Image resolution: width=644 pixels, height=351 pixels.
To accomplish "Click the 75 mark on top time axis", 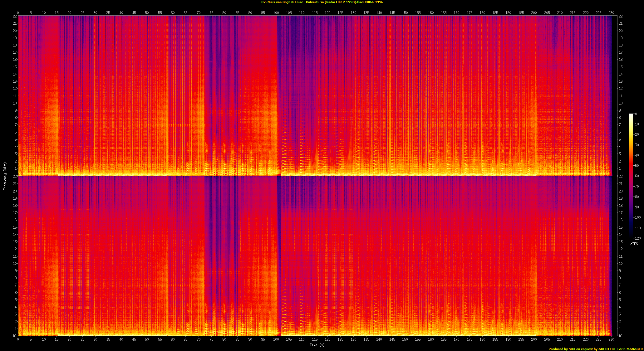I will (211, 13).
